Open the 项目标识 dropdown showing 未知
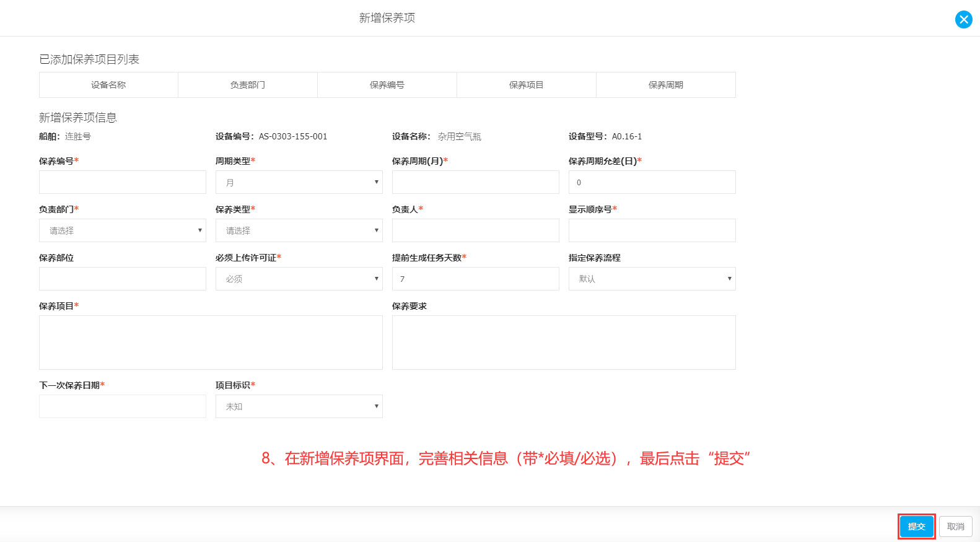This screenshot has height=542, width=980. pyautogui.click(x=299, y=406)
